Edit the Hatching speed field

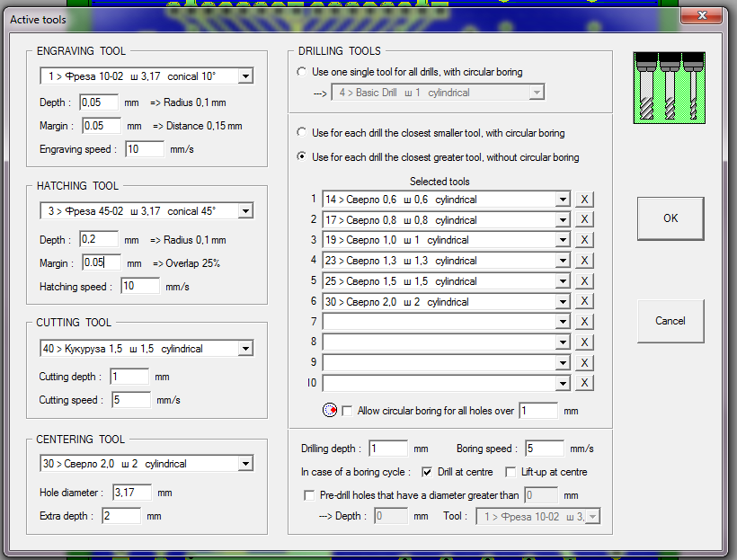tap(140, 286)
